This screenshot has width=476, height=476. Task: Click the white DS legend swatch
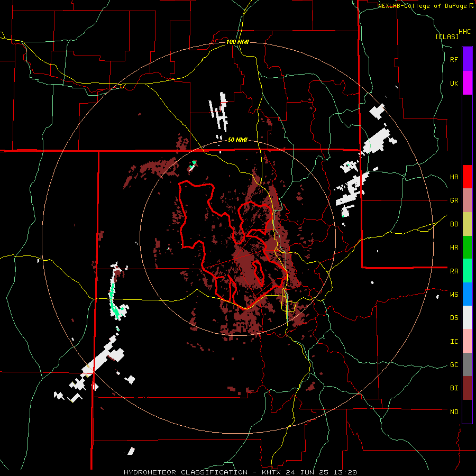click(x=467, y=317)
